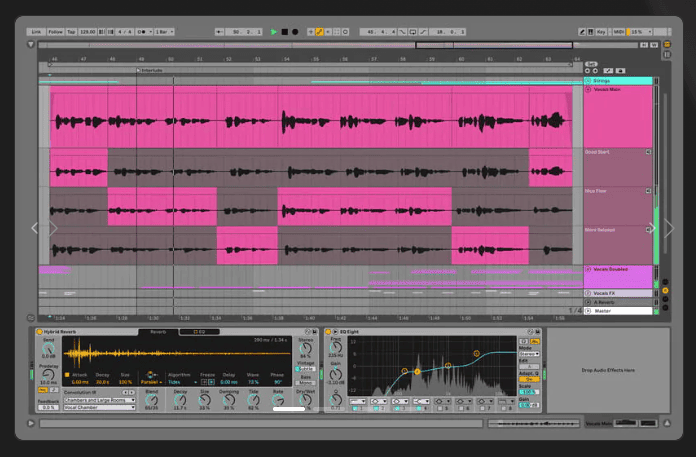Click the Feedback value field
This screenshot has height=457, width=696.
tap(48, 407)
